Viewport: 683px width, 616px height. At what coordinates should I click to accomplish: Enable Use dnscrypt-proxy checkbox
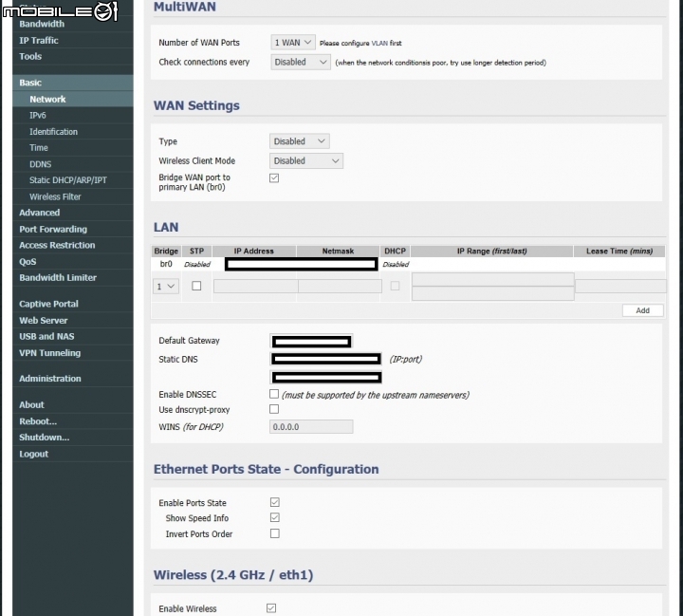[x=274, y=409]
